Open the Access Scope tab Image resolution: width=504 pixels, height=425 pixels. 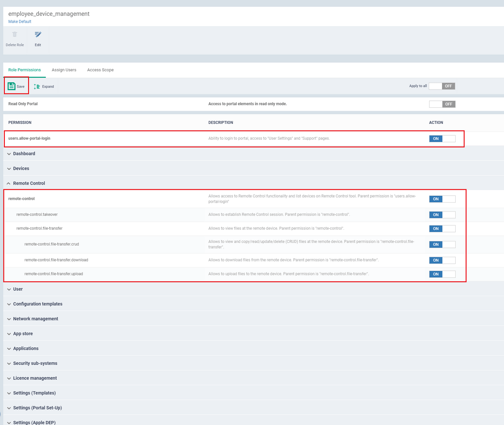coord(100,70)
